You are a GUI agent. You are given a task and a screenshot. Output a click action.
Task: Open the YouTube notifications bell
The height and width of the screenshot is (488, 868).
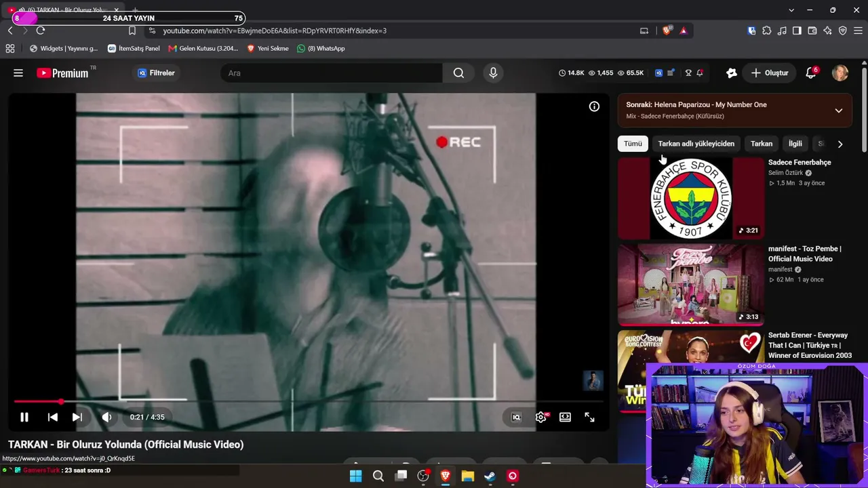pos(810,73)
